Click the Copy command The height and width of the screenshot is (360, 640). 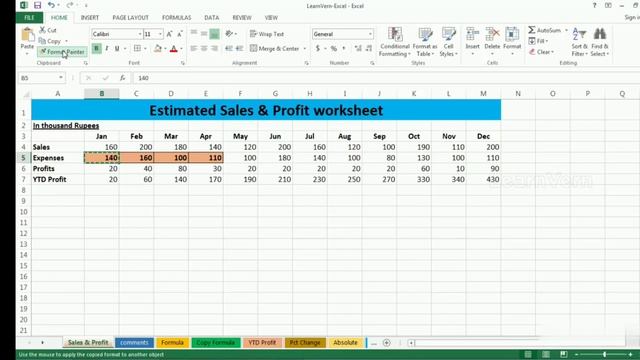pyautogui.click(x=51, y=41)
